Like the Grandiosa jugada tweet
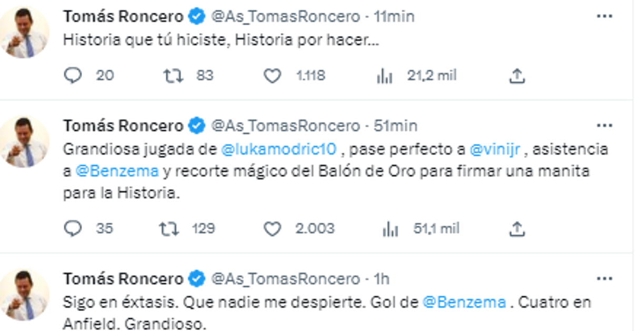This screenshot has width=644, height=331. [274, 228]
